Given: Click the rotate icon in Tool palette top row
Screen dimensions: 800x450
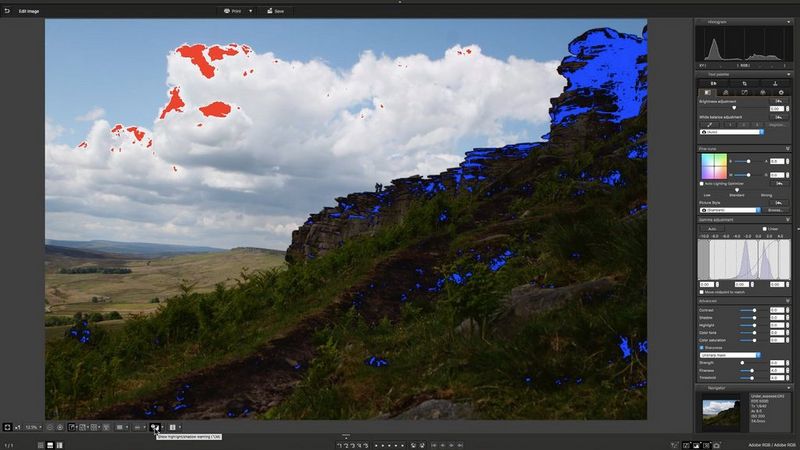Looking at the screenshot, I should 744,83.
